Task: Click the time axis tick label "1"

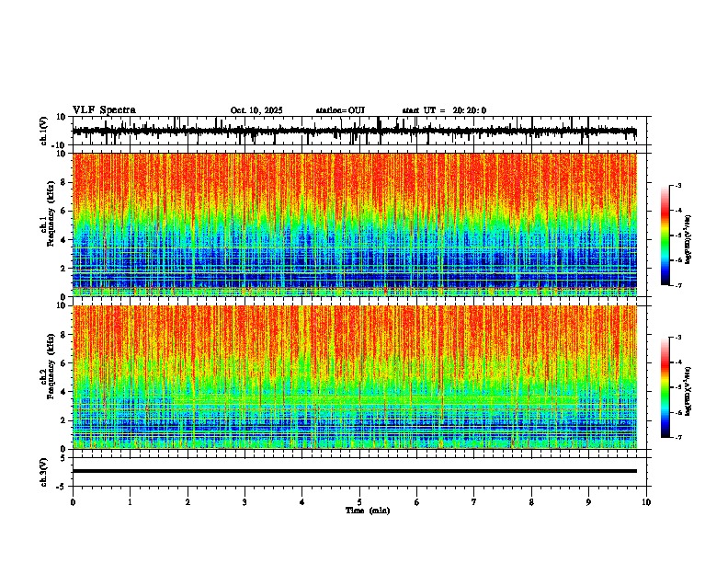Action: pos(130,502)
